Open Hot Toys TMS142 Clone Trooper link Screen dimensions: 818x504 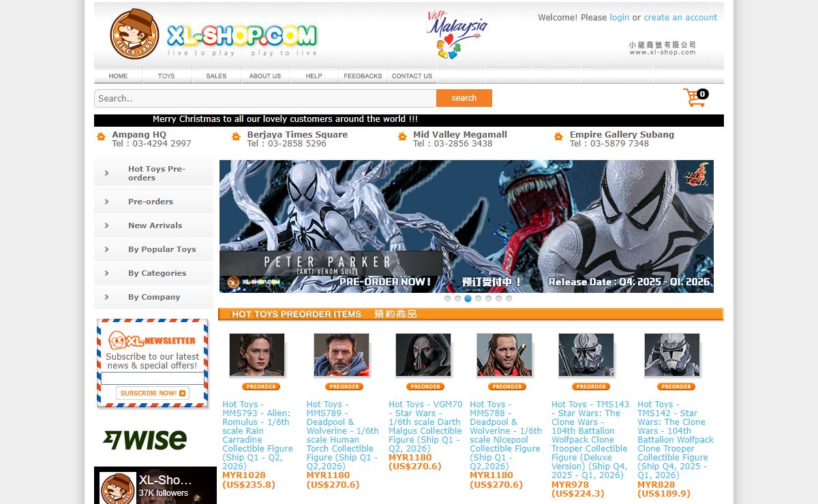(676, 439)
